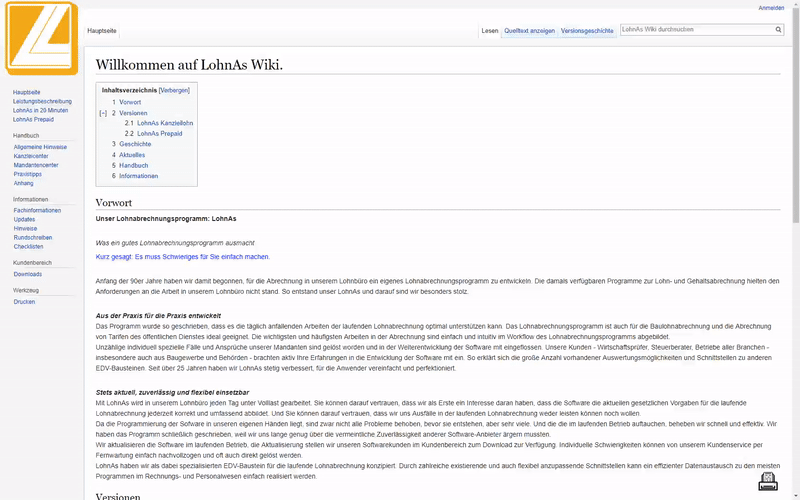800x500 pixels.
Task: Click the 'Willkommen auf LohnAs Wiki.' heading
Action: [x=189, y=65]
